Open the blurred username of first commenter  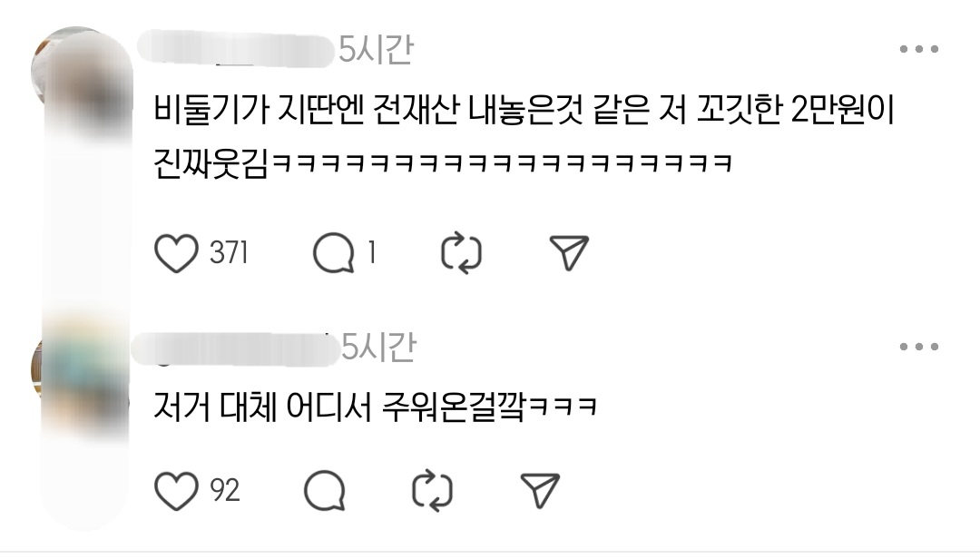point(235,50)
